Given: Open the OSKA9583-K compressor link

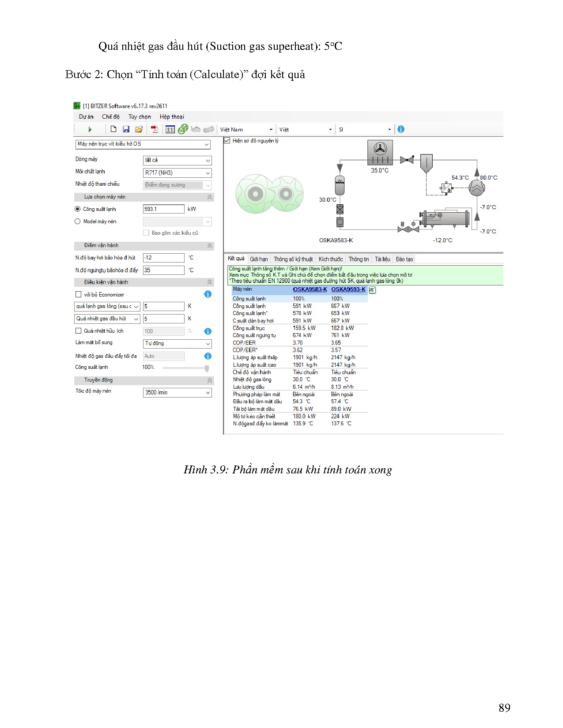Looking at the screenshot, I should 310,289.
